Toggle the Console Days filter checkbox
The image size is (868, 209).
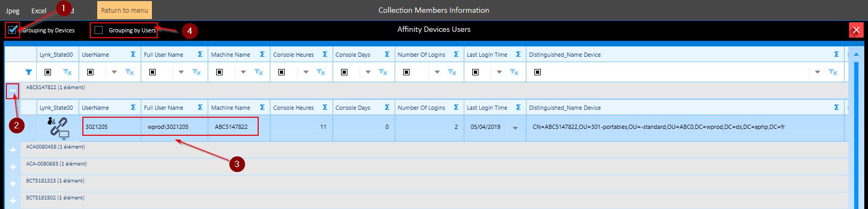click(344, 72)
